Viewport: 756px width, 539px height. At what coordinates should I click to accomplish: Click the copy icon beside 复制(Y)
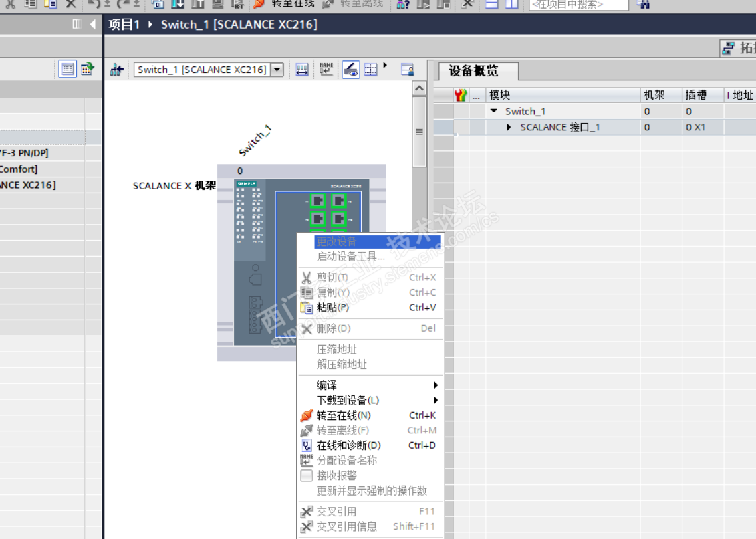[307, 292]
